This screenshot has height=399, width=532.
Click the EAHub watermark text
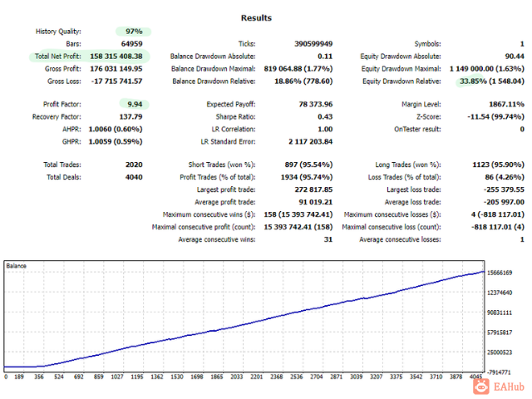point(509,387)
